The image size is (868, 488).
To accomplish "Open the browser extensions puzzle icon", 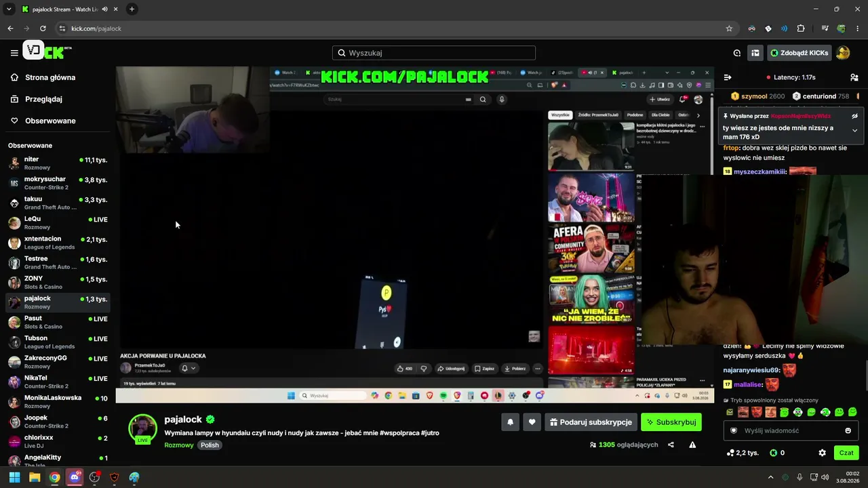I will (x=801, y=28).
